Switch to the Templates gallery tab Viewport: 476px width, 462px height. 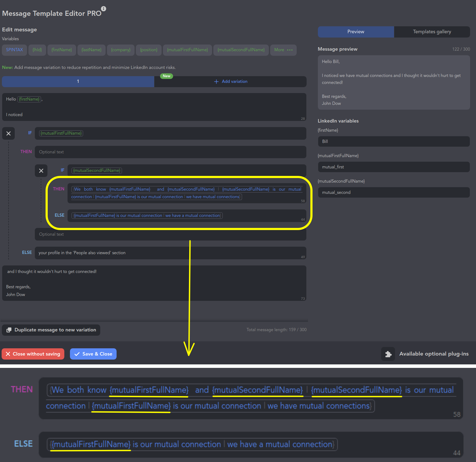(x=432, y=32)
